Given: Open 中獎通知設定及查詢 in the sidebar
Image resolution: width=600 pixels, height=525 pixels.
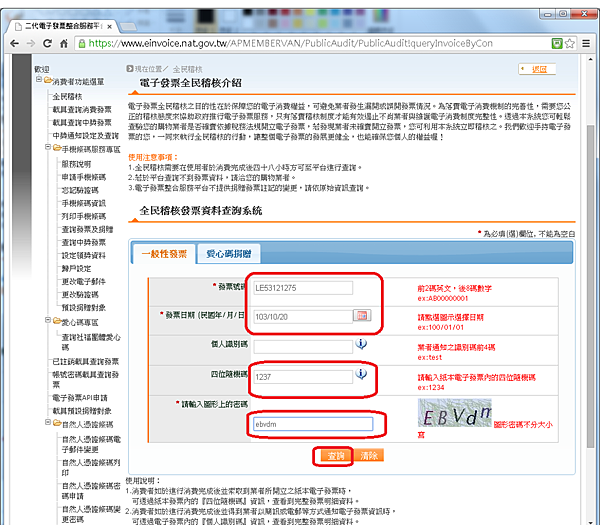Looking at the screenshot, I should pos(86,136).
